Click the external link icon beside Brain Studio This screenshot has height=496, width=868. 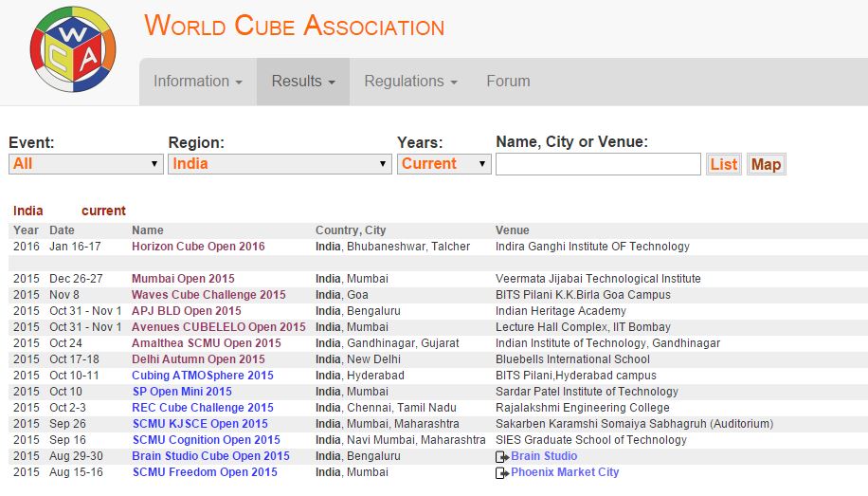502,457
